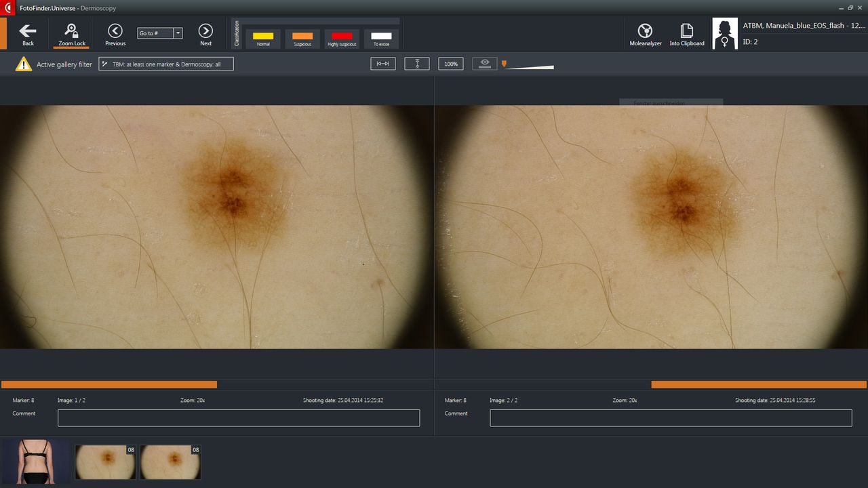Open the active gallery filter selector
868x488 pixels.
coord(166,64)
